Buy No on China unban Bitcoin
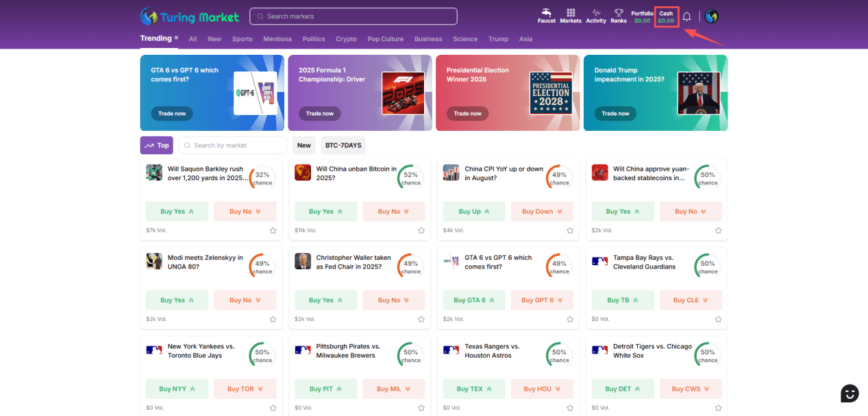Screen dimensions: 868x416 [x=394, y=212]
